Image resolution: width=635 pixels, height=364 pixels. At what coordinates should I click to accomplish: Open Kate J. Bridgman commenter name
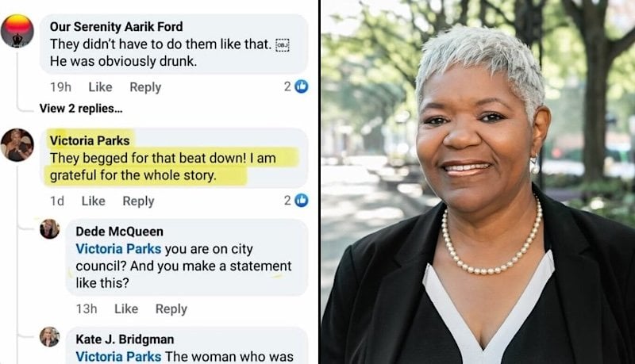(x=125, y=339)
